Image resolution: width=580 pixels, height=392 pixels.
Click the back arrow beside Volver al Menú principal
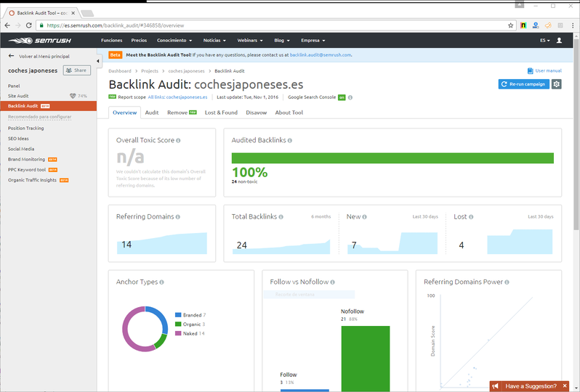pos(11,56)
